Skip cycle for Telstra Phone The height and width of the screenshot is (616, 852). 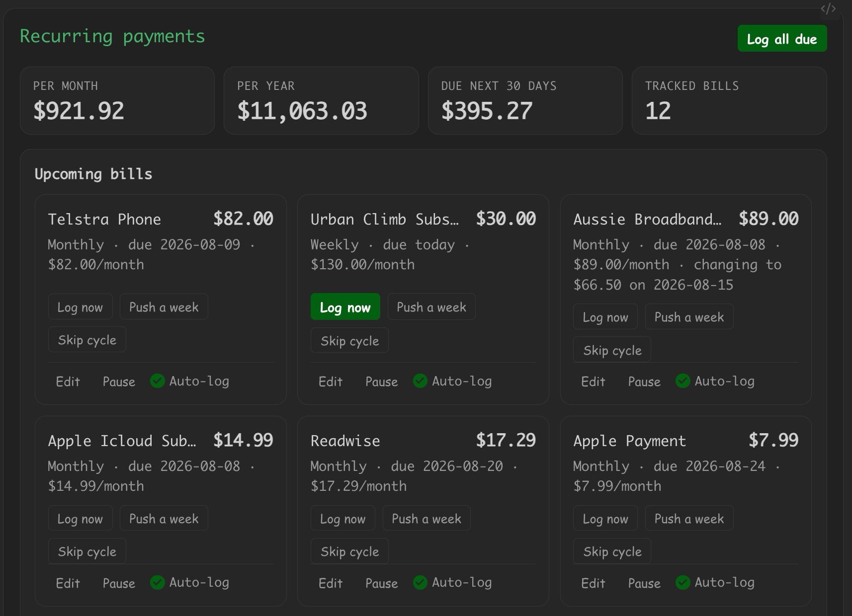coord(87,339)
